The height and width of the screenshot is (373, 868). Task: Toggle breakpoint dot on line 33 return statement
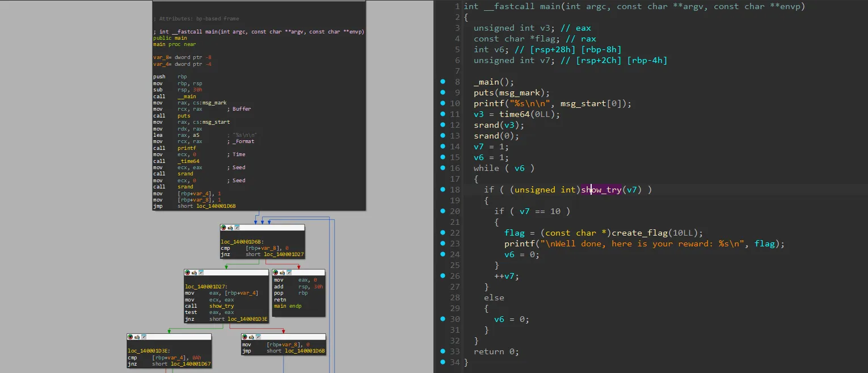point(443,351)
